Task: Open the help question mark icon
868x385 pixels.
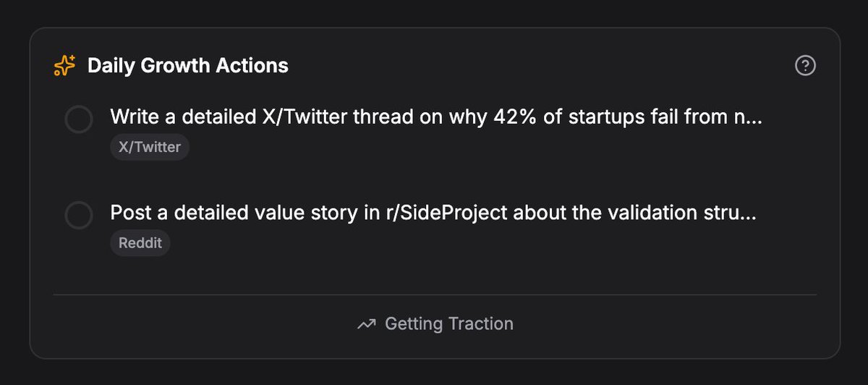Action: (x=805, y=66)
